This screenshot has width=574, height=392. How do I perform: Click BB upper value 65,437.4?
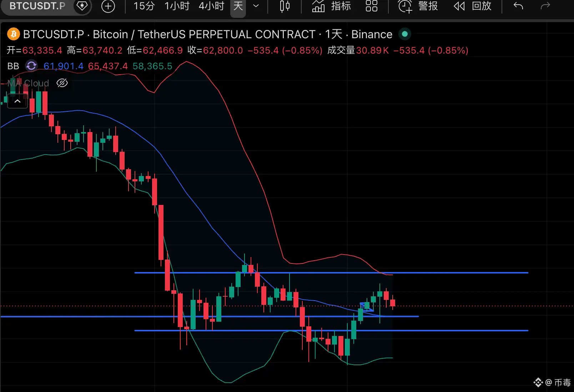108,66
